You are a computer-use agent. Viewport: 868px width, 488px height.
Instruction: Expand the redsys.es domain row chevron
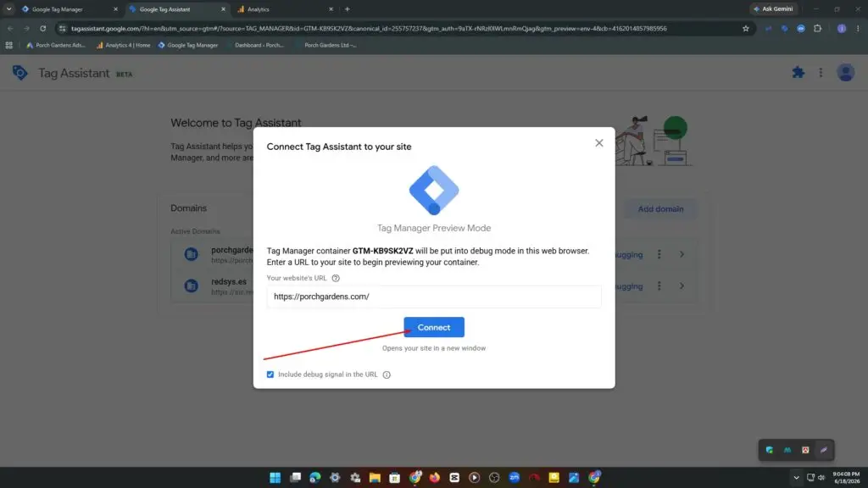[x=682, y=286]
